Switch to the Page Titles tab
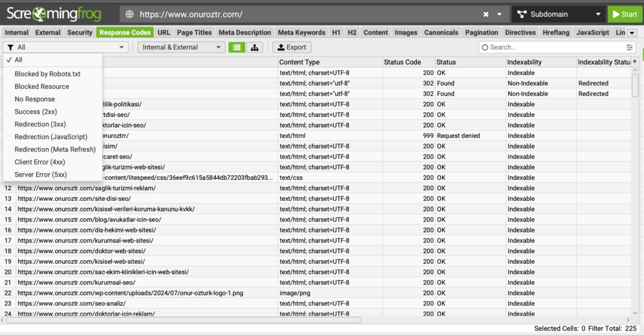The width and height of the screenshot is (644, 335). pyautogui.click(x=194, y=33)
